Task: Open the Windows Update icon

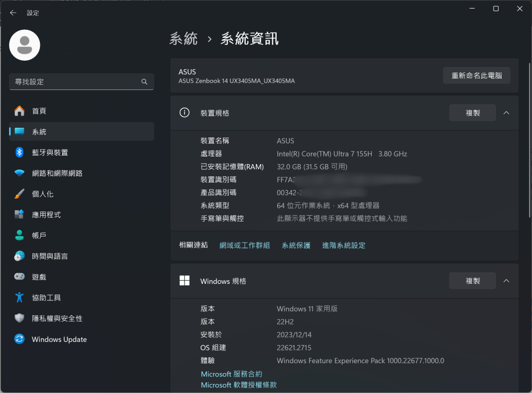Action: click(20, 339)
